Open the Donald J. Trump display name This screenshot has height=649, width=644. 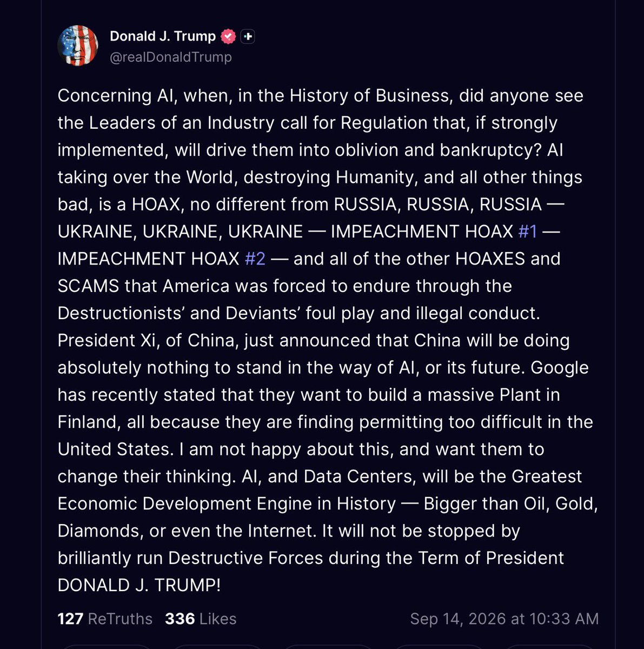[163, 36]
